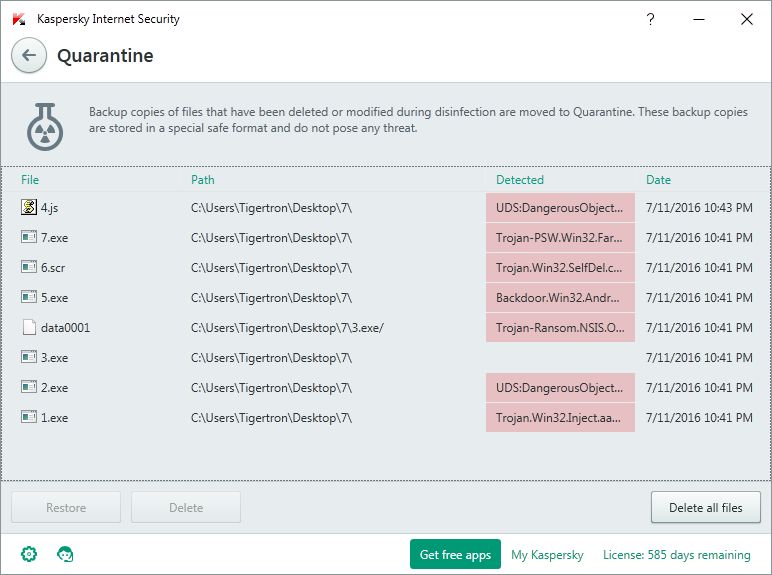Click UDS:DangerousObject cell for 2.exe

coord(560,388)
